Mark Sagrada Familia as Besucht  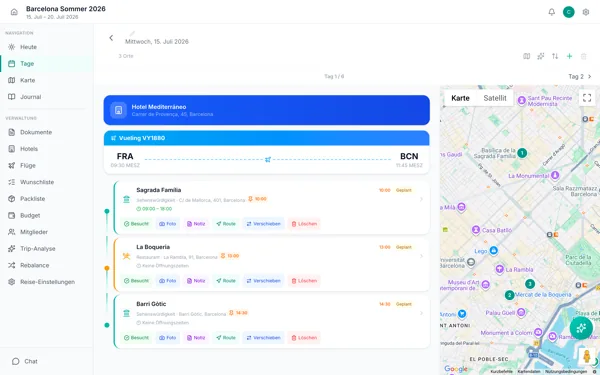click(136, 224)
